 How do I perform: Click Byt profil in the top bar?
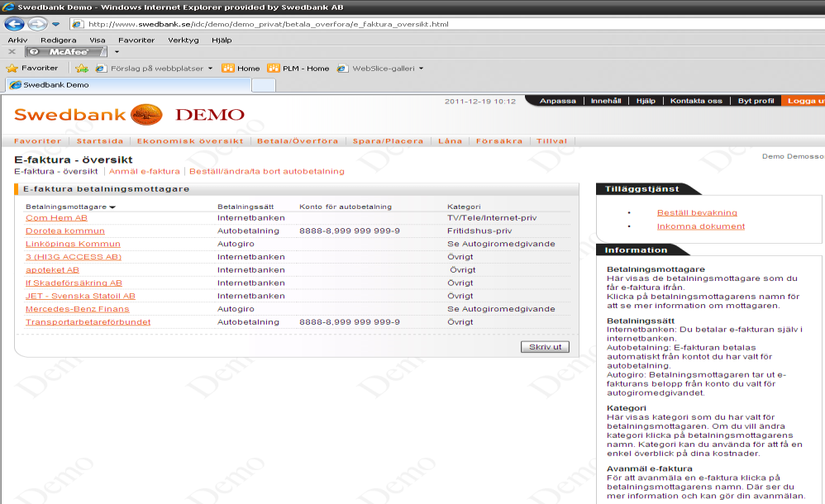756,101
